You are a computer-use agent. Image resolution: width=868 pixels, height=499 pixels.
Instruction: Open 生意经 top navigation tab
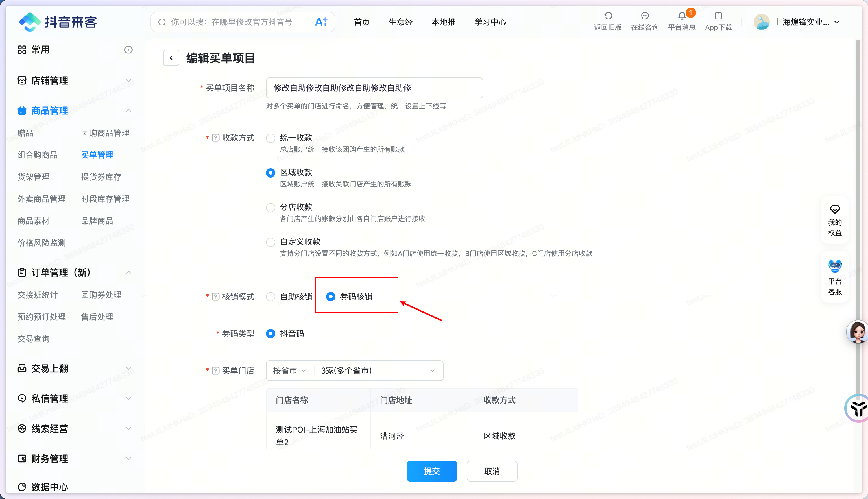tap(400, 22)
